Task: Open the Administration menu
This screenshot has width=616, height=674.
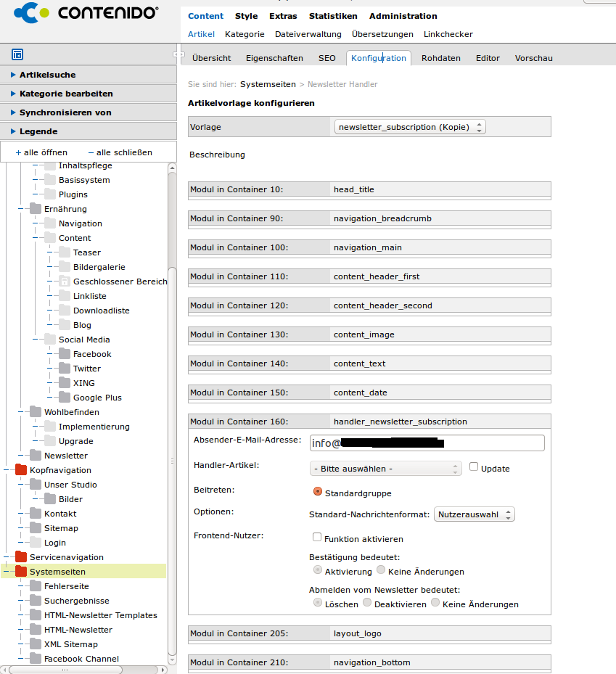Action: (x=403, y=16)
